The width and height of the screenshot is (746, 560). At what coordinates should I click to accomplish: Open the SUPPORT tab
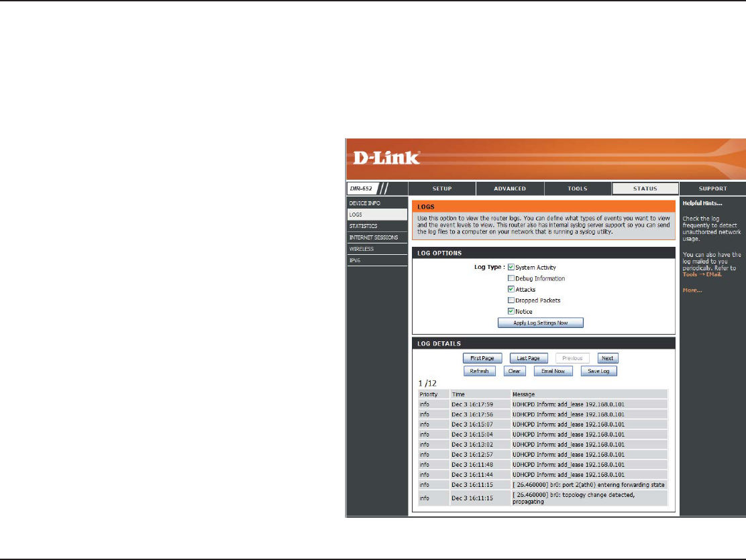point(712,188)
